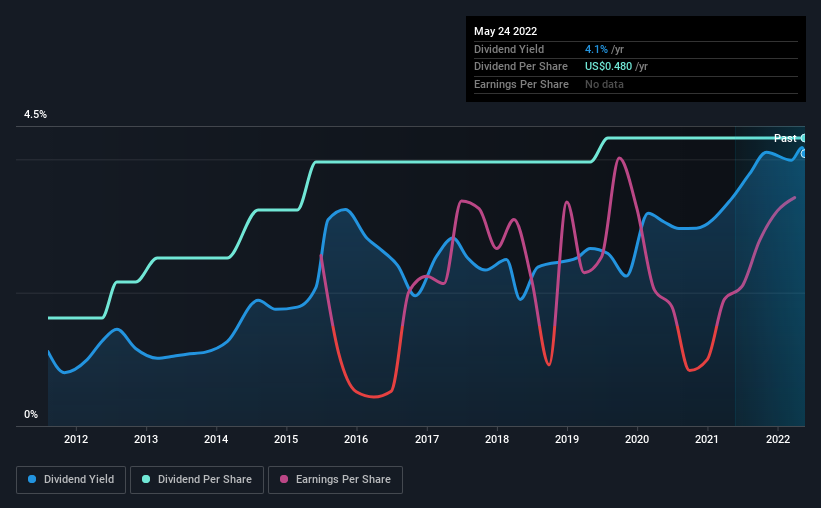821x508 pixels.
Task: Click the pink Earnings Per Share legend dot
Action: tap(284, 479)
